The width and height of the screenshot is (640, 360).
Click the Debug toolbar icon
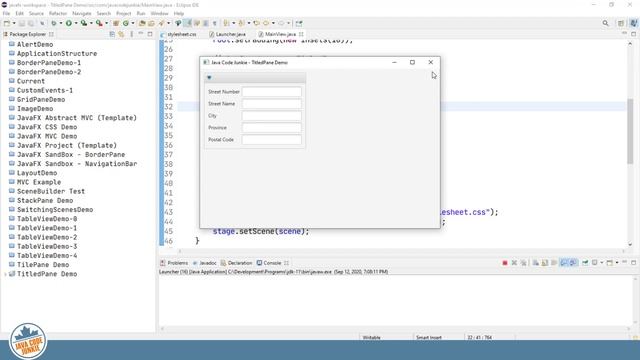tap(53, 23)
